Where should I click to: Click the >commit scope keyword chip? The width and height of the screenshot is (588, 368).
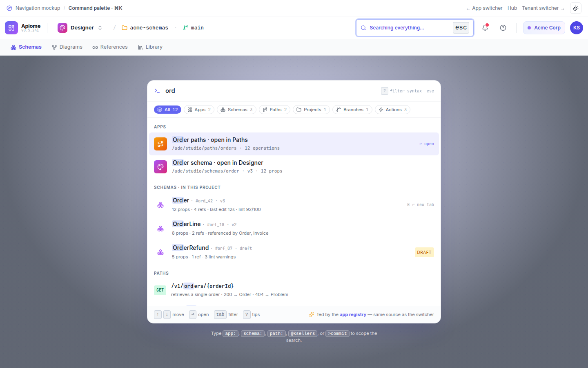[x=337, y=334]
